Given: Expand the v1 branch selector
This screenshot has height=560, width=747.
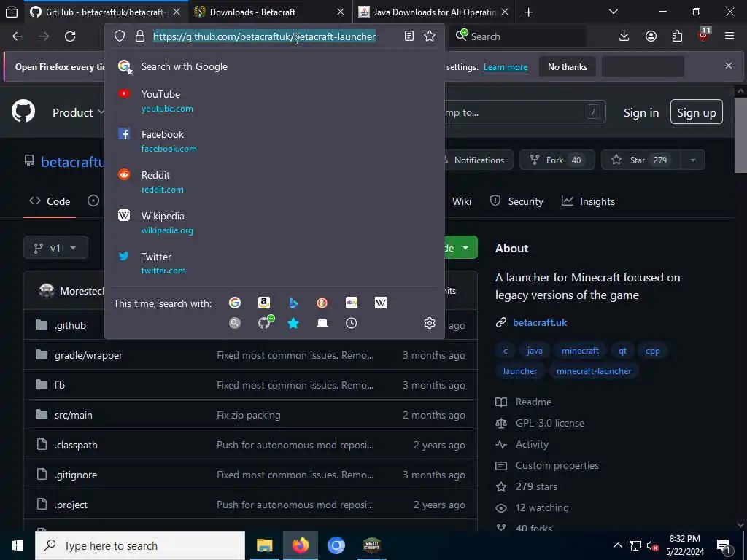Looking at the screenshot, I should 55,248.
